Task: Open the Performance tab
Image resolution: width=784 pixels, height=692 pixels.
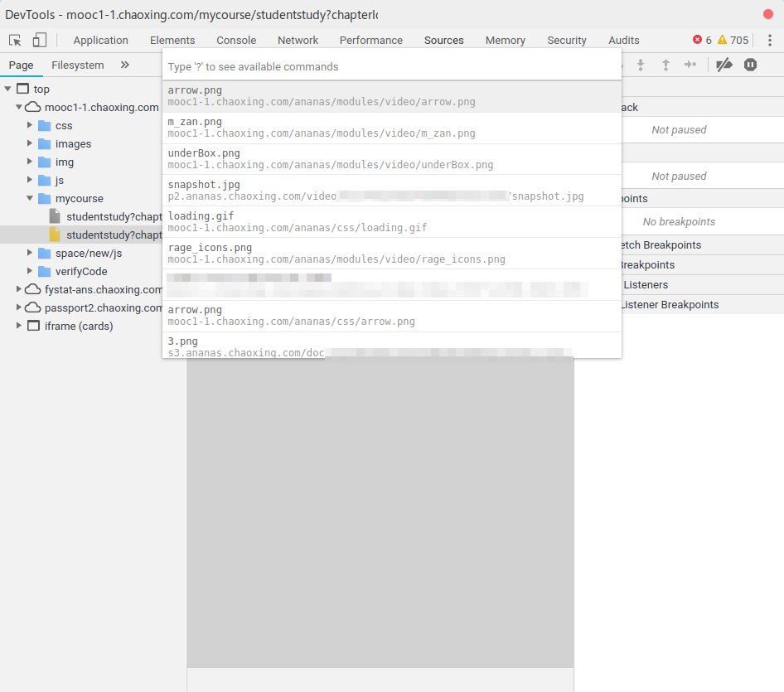Action: (371, 40)
